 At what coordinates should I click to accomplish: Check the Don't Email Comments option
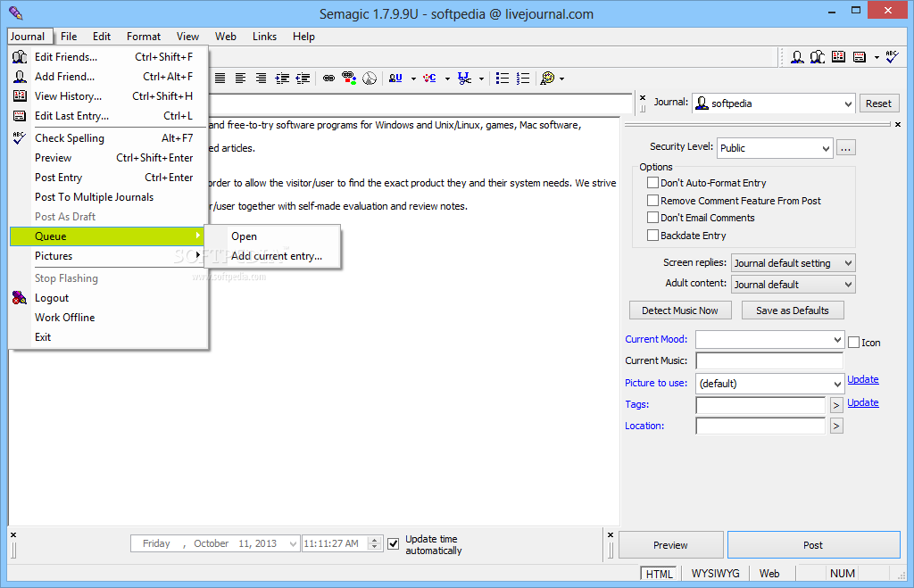(x=652, y=218)
